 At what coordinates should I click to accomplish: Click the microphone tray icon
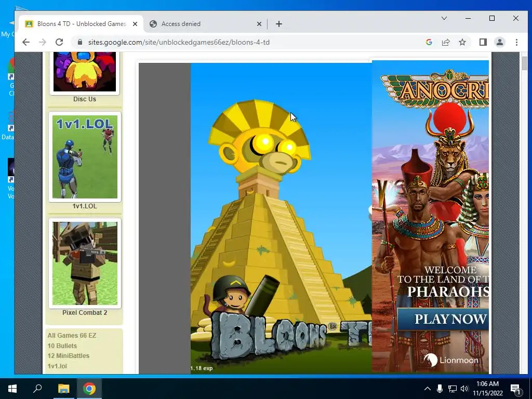click(x=440, y=389)
